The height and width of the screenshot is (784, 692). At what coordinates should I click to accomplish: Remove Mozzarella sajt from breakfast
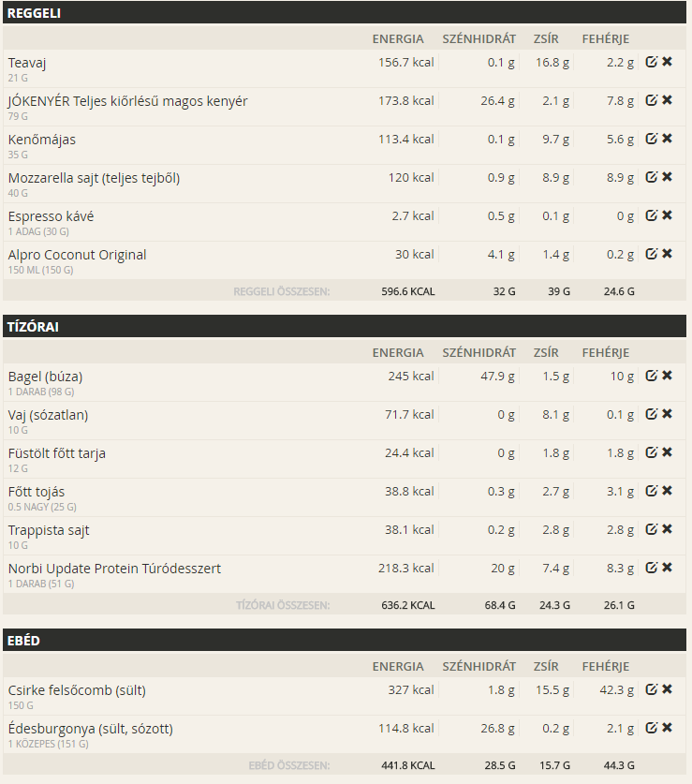(667, 177)
